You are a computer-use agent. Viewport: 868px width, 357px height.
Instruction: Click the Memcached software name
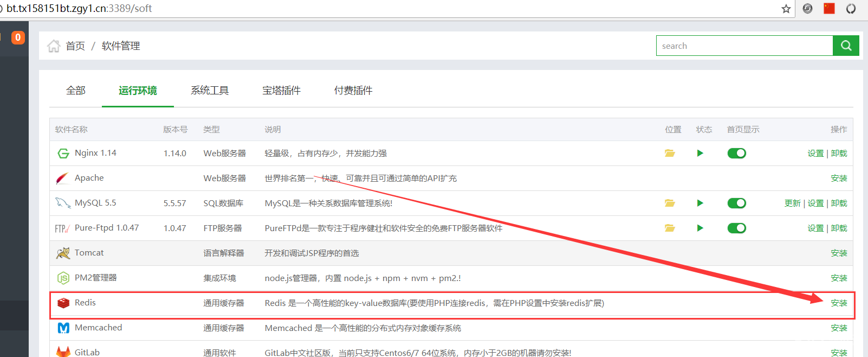(98, 328)
